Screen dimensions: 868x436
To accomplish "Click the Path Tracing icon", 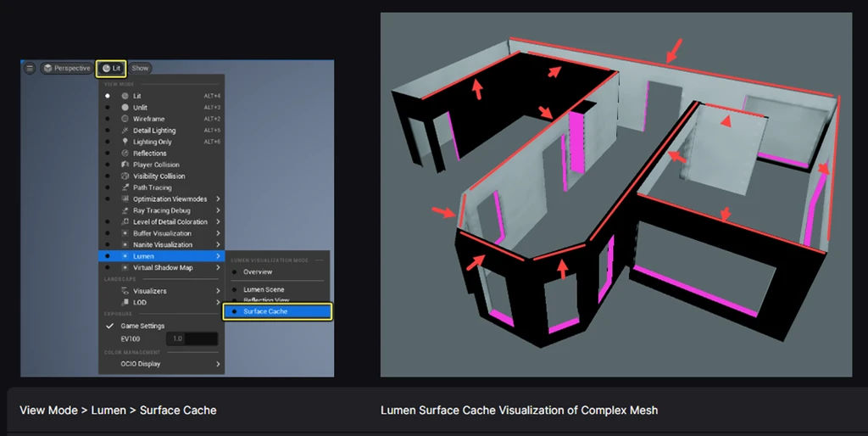I will 125,187.
